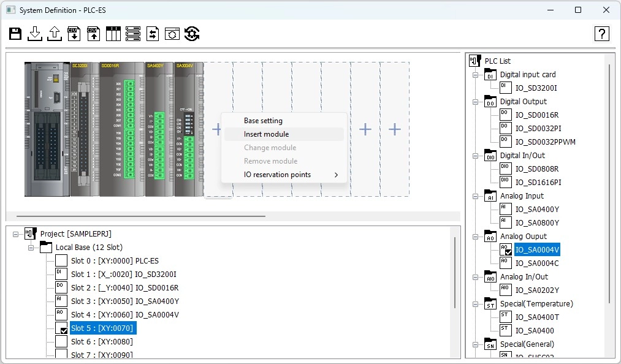Image resolution: width=621 pixels, height=364 pixels.
Task: Click the column layout toolbar icon
Action: [113, 34]
